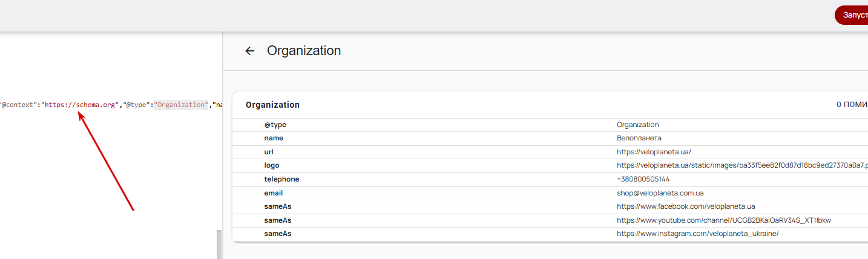
Task: Click the logo image URL value
Action: [742, 165]
